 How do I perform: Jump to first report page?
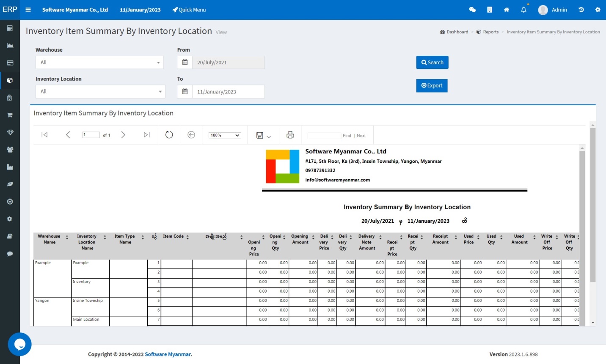pyautogui.click(x=44, y=135)
